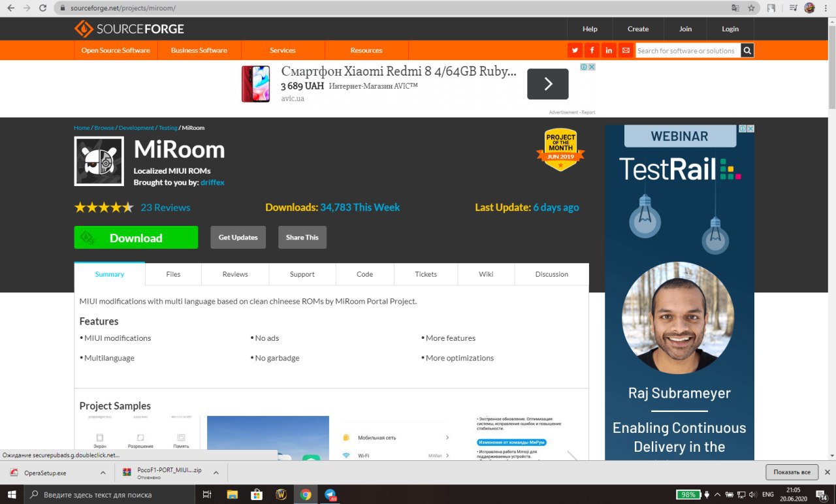Click the search magnifier button
Screen dimensions: 836x504
(747, 50)
